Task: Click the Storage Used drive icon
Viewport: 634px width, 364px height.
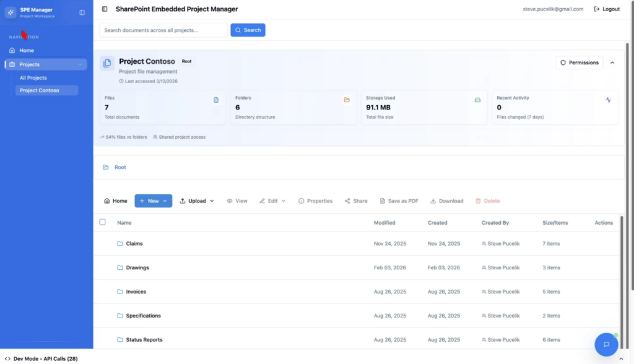Action: pos(477,100)
